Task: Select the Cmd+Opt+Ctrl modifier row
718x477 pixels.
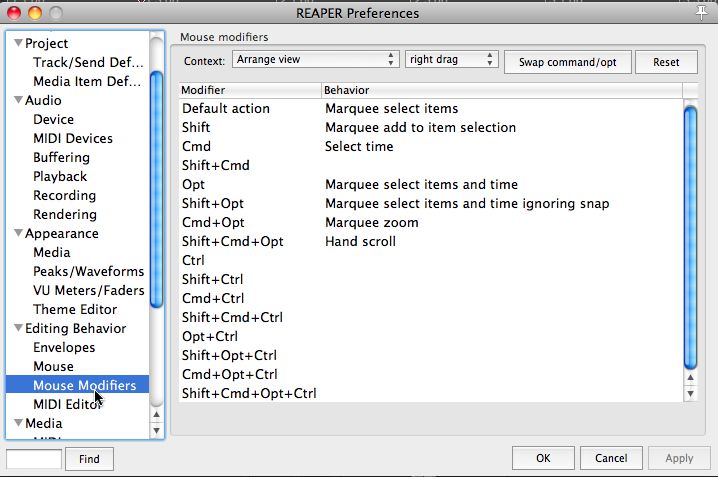Action: (431, 374)
